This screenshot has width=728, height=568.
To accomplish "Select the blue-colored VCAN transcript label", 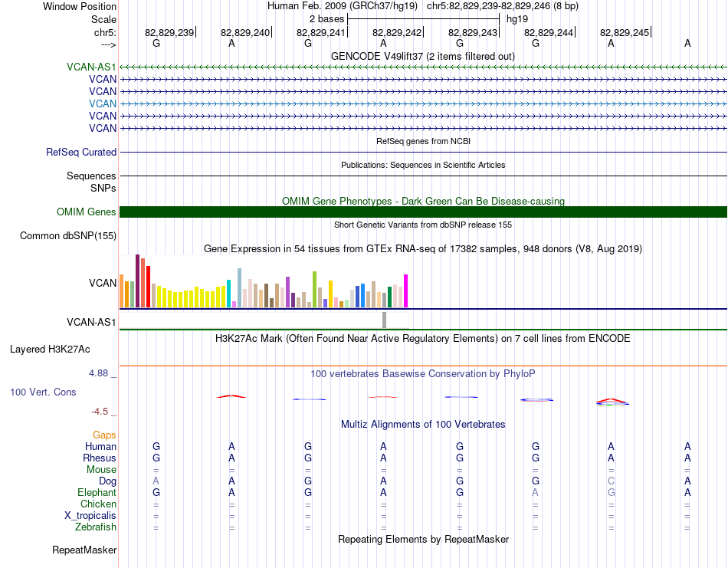I will (103, 103).
